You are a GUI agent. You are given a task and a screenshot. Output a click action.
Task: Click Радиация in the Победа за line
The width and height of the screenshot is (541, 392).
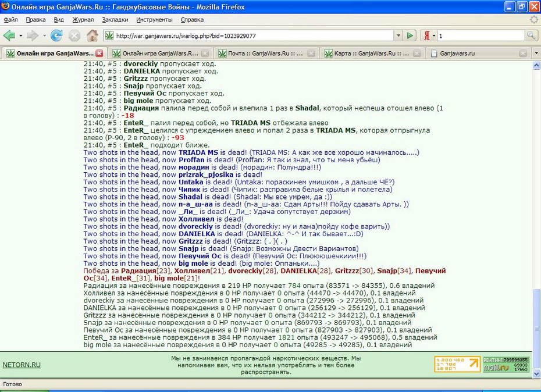(x=138, y=271)
